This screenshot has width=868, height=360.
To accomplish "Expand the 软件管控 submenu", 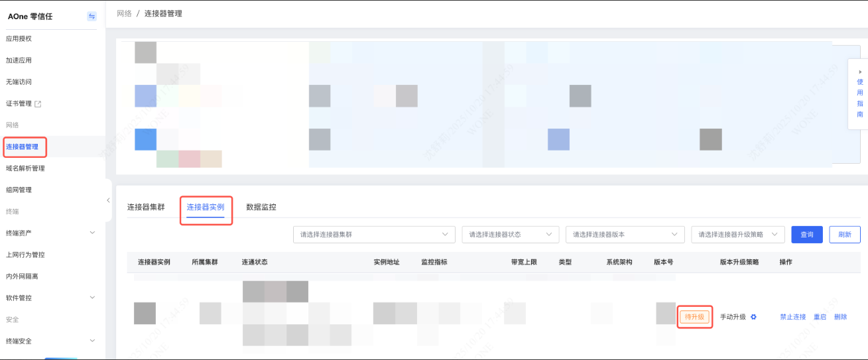I will 92,298.
